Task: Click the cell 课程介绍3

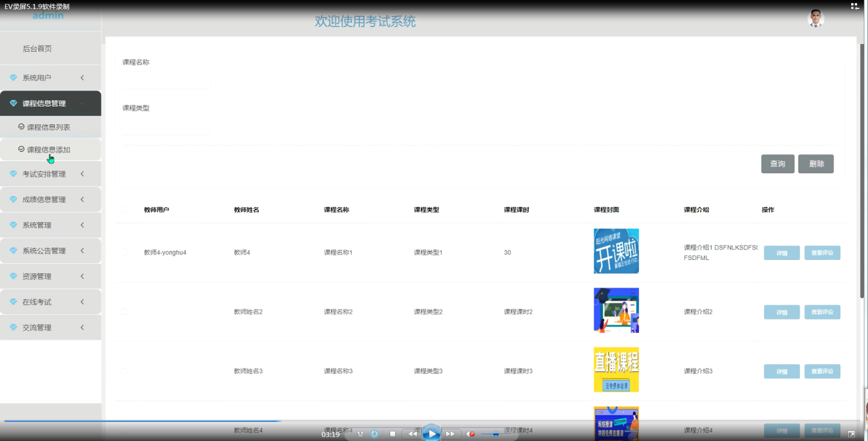Action: (x=698, y=372)
